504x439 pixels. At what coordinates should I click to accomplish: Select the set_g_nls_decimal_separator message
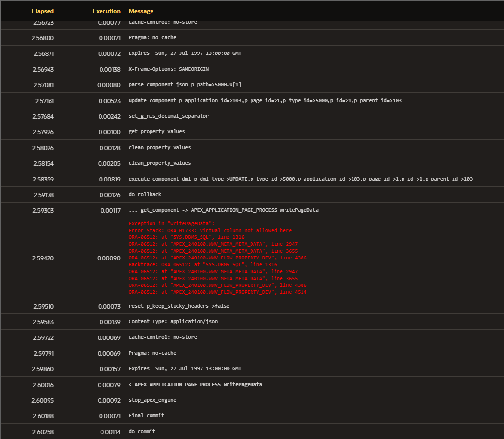168,116
